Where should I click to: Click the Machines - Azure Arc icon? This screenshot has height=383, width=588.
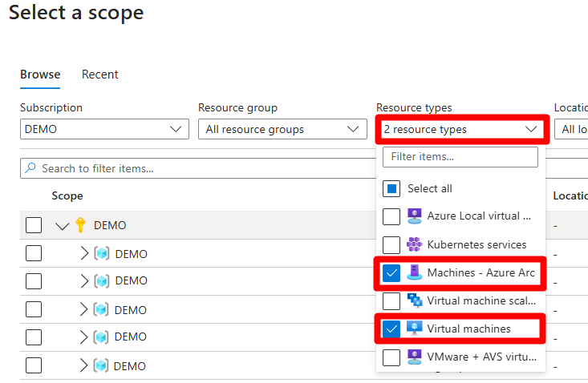click(414, 273)
